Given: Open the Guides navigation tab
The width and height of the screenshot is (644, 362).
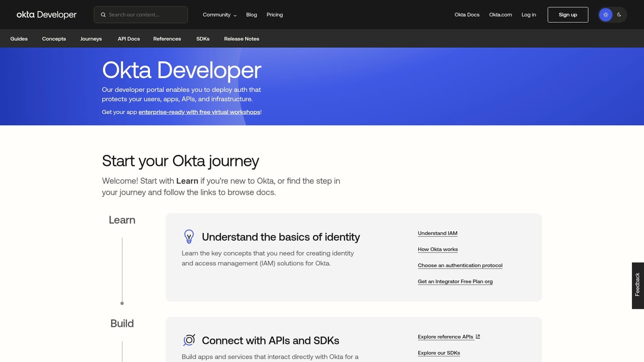Looking at the screenshot, I should click(19, 39).
